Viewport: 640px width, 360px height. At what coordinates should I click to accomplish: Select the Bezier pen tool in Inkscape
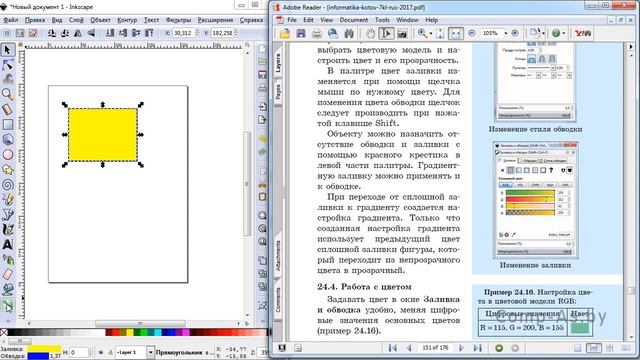7,214
